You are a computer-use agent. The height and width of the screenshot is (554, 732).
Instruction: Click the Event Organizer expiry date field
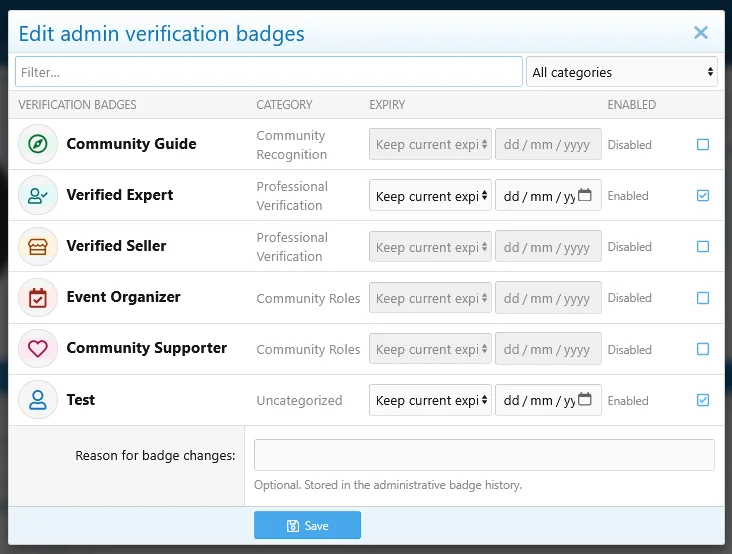tap(548, 298)
